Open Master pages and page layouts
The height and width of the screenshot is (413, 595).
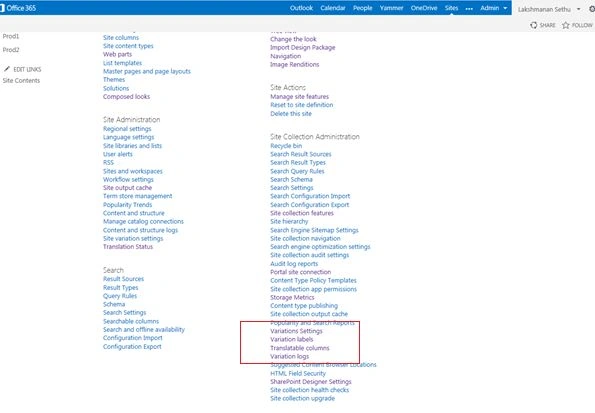(x=147, y=71)
